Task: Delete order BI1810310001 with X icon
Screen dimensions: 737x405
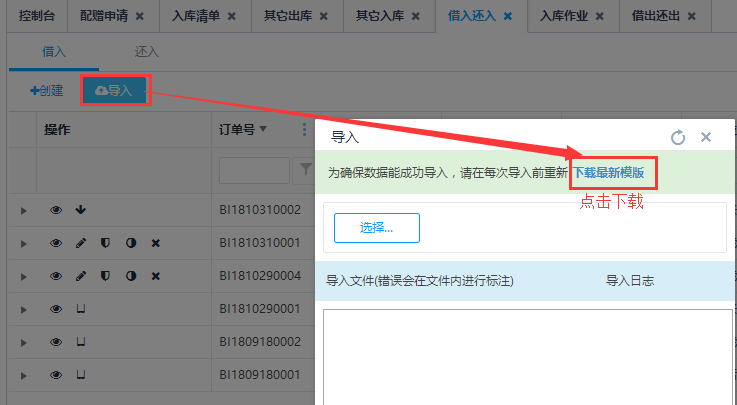Action: [x=155, y=243]
